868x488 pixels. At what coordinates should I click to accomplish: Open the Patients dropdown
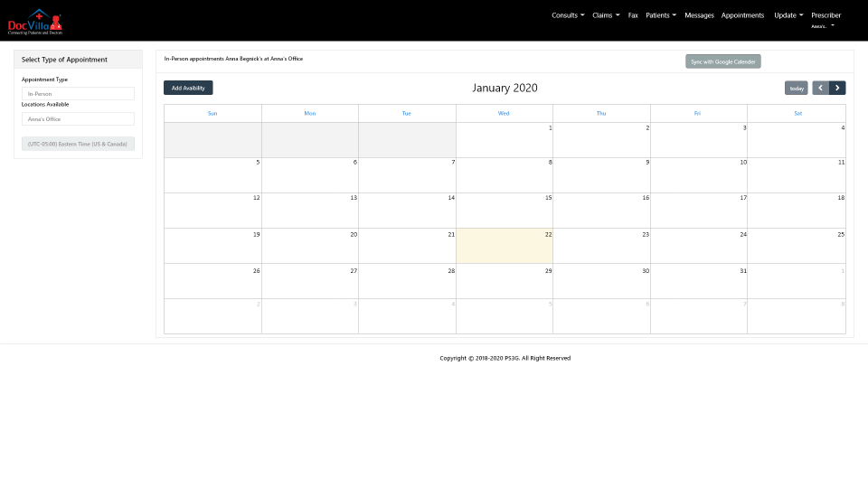pos(661,15)
